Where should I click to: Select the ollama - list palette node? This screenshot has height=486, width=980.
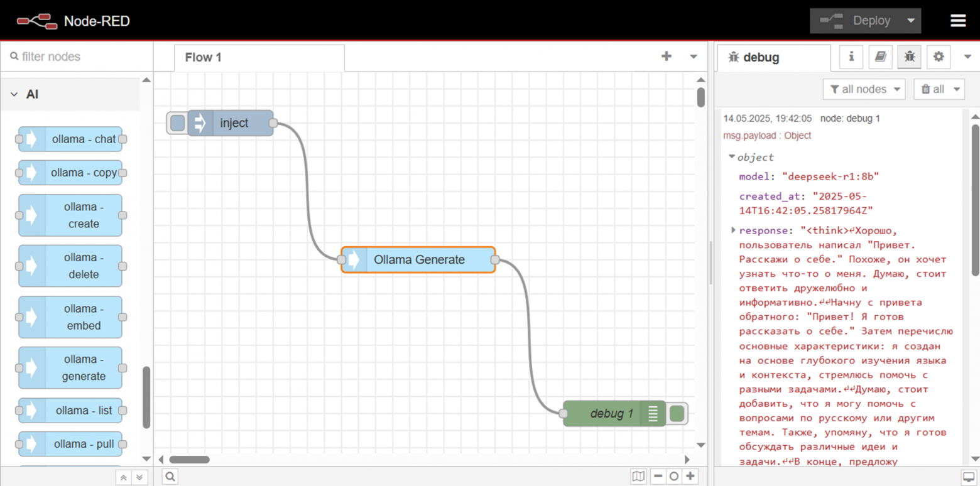(x=70, y=411)
